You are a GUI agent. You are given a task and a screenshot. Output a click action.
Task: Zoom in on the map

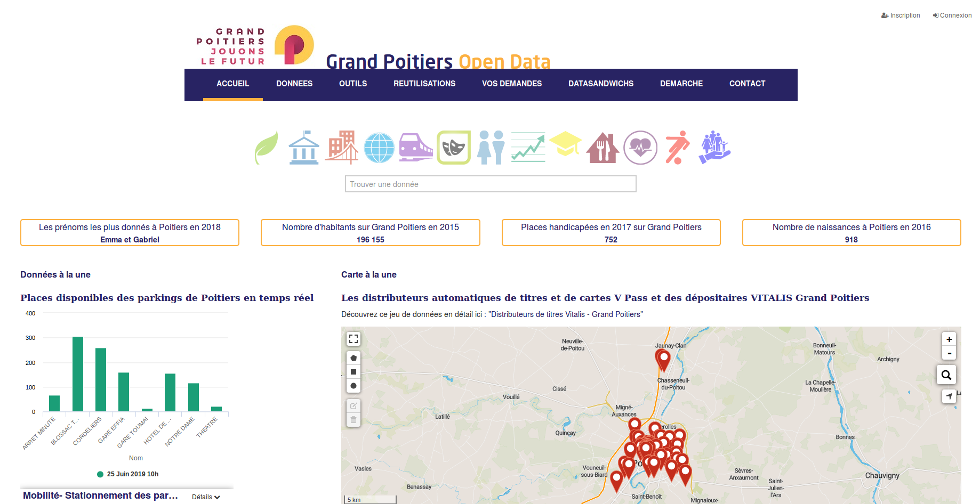949,339
